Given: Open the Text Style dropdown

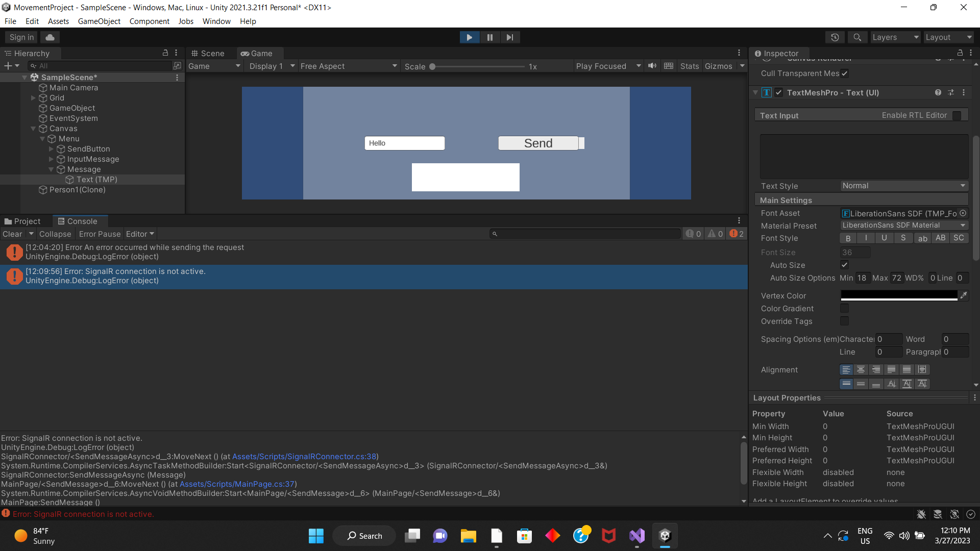Looking at the screenshot, I should coord(903,186).
